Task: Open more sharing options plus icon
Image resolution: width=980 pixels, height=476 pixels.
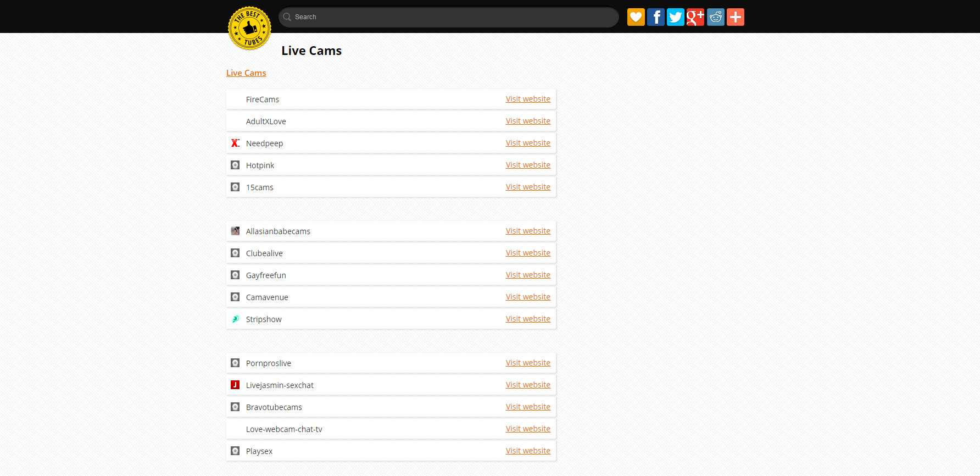Action: coord(736,17)
